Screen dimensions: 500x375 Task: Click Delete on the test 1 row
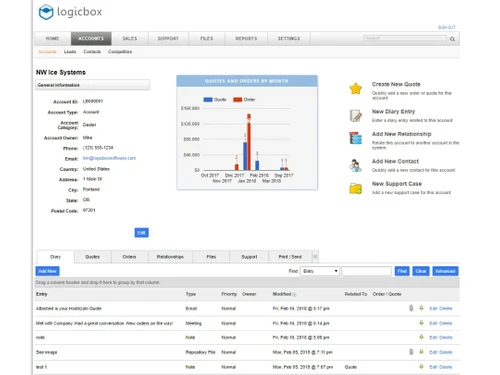coord(446,367)
